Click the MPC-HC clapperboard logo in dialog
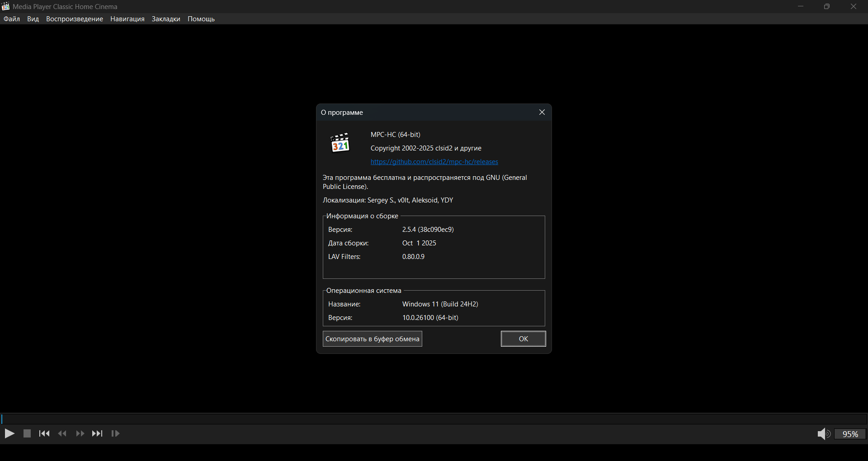868x461 pixels. point(340,143)
